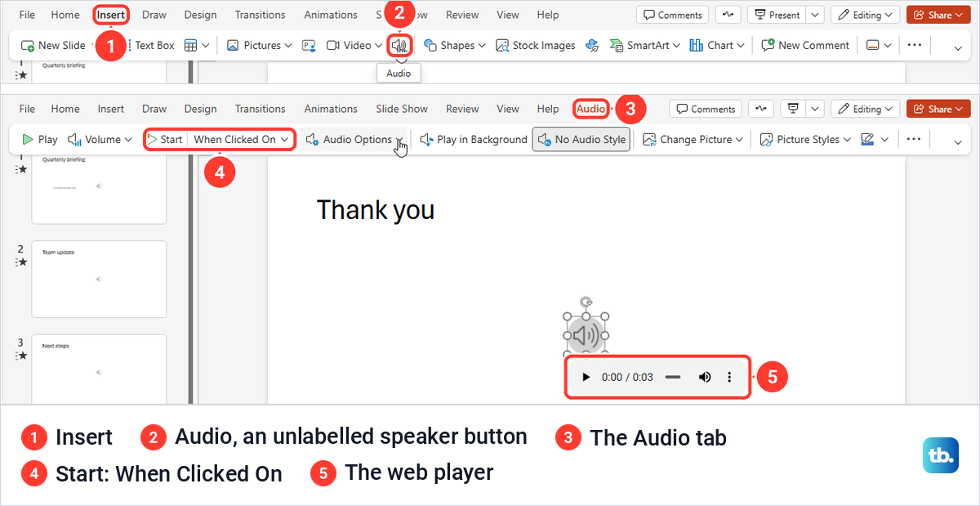The width and height of the screenshot is (980, 506).
Task: Click the Share button in the upper window
Action: (x=938, y=15)
